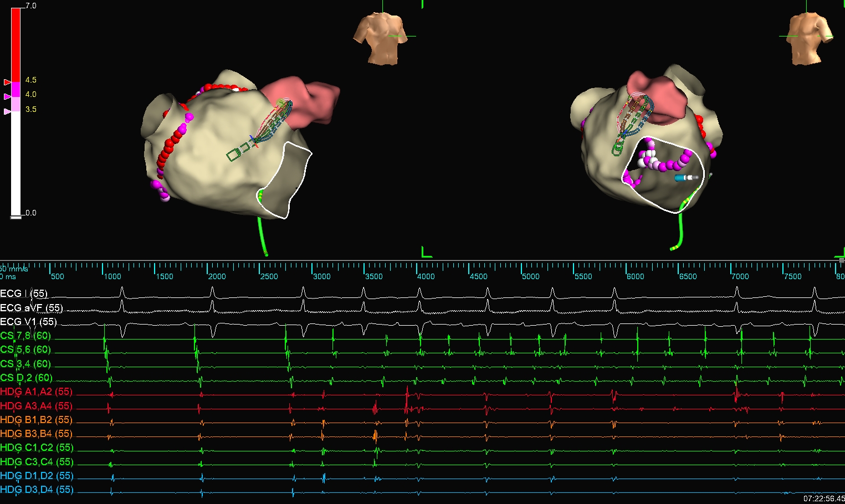Select the HDG D3,D4 (55) channel label

[37, 490]
